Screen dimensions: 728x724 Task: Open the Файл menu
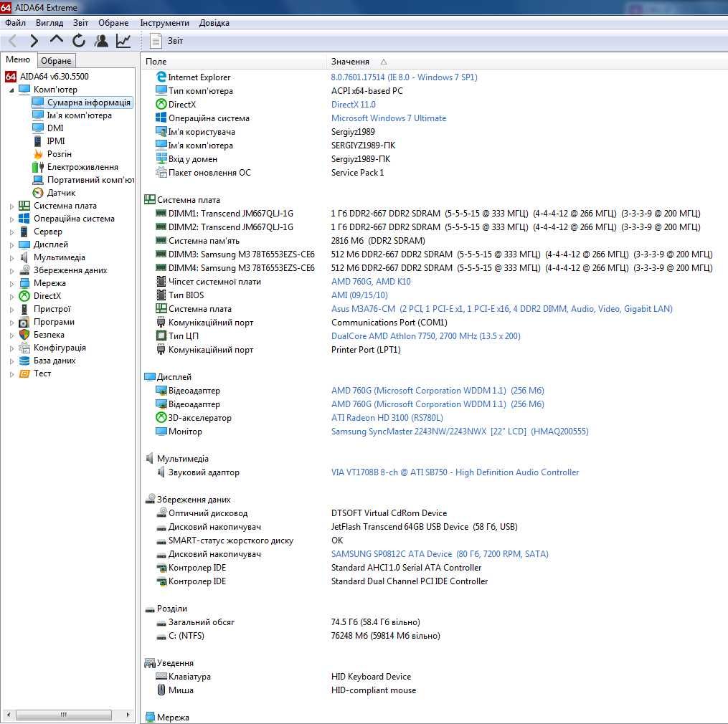click(15, 23)
